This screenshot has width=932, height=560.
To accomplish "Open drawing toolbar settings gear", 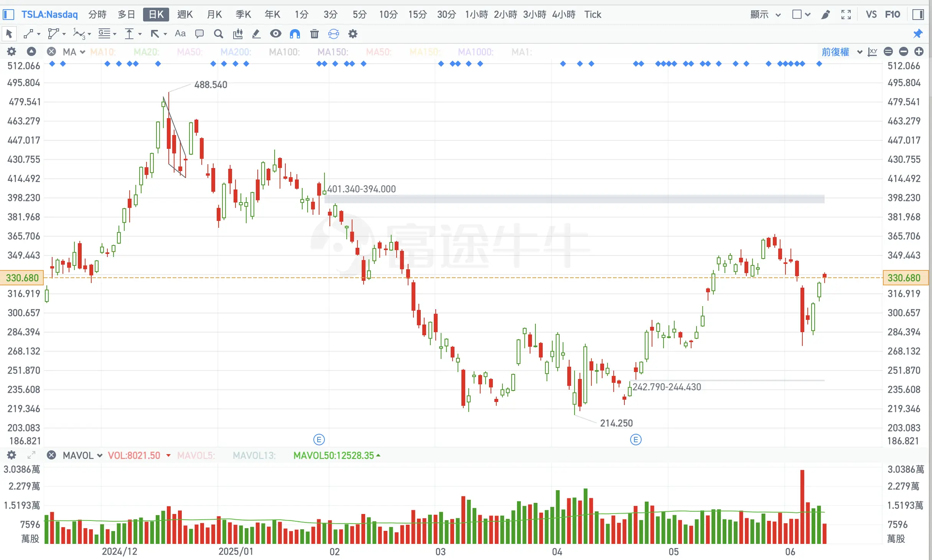I will tap(353, 34).
